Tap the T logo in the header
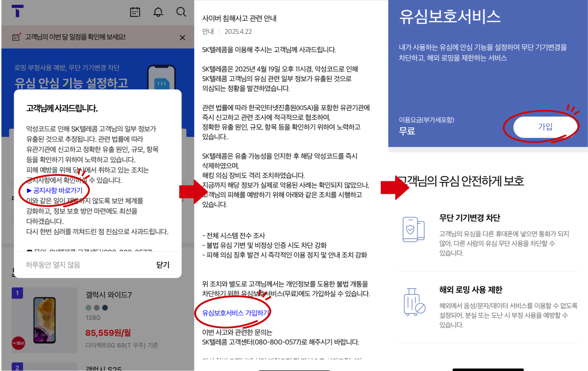Image resolution: width=588 pixels, height=371 pixels. [17, 11]
